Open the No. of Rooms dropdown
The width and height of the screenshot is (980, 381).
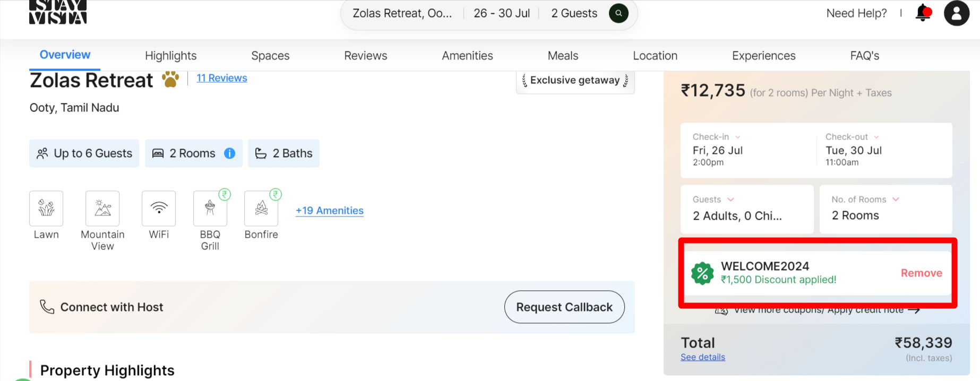pos(896,200)
